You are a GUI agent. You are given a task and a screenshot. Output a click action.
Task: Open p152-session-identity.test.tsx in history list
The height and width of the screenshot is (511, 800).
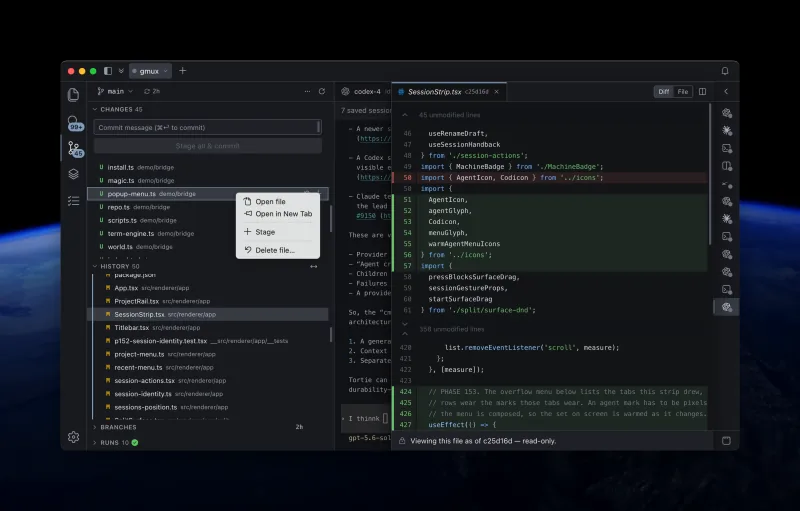[210, 341]
